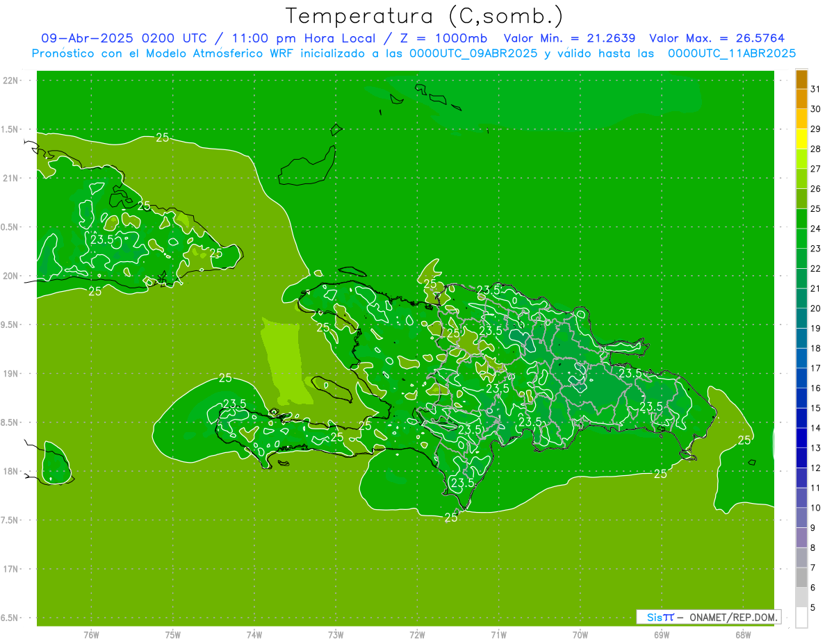Click the "17N" latitude label

click(x=12, y=569)
